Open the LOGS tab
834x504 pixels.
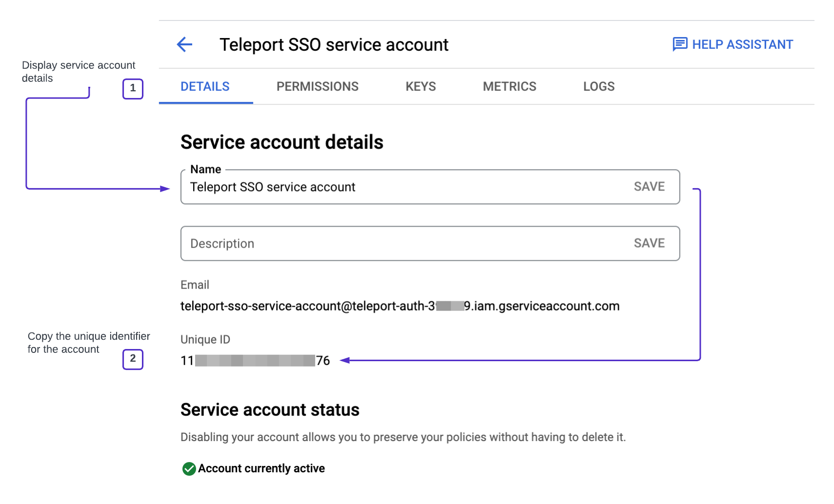click(598, 86)
